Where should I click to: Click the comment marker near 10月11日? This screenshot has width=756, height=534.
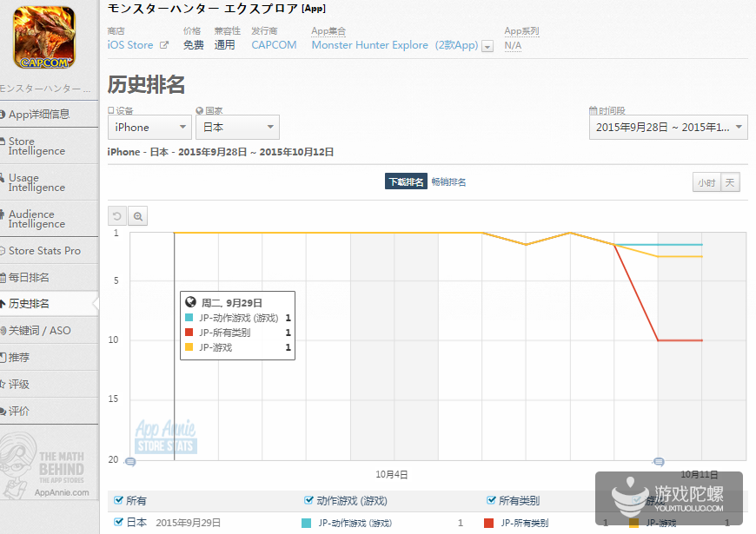659,462
